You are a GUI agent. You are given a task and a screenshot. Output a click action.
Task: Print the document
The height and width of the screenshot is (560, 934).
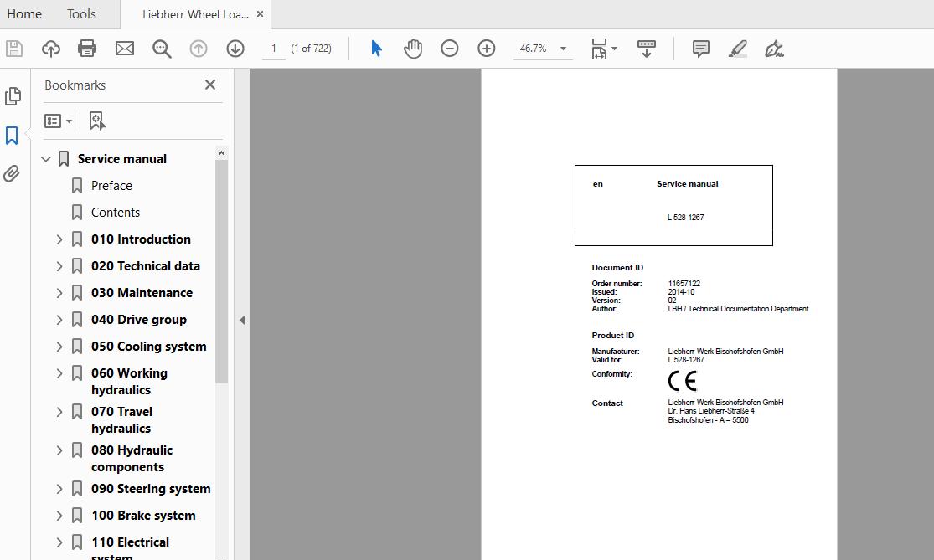(x=87, y=49)
